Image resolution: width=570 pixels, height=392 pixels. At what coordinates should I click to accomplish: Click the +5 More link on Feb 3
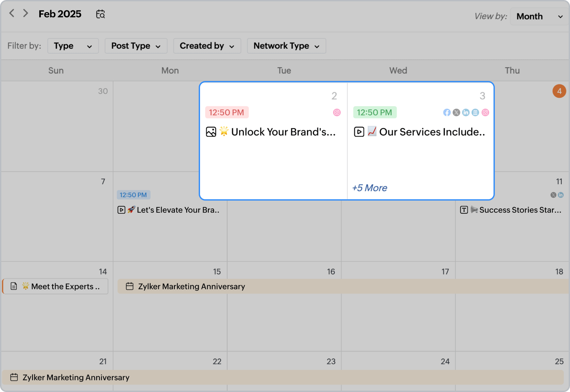click(369, 188)
